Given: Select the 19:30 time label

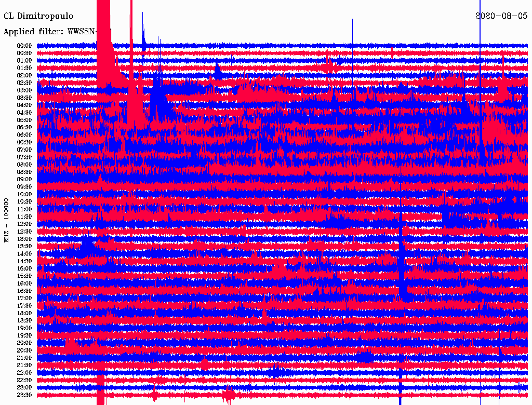Looking at the screenshot, I should point(24,335).
